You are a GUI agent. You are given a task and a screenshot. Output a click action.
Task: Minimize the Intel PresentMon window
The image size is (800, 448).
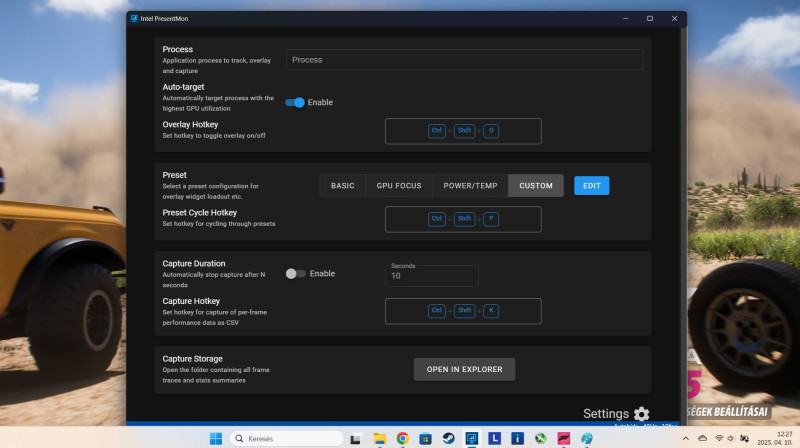626,18
